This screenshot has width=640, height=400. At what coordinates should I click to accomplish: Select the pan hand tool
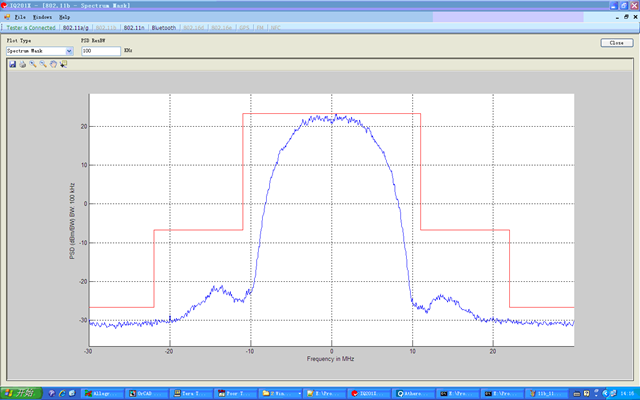pyautogui.click(x=53, y=64)
